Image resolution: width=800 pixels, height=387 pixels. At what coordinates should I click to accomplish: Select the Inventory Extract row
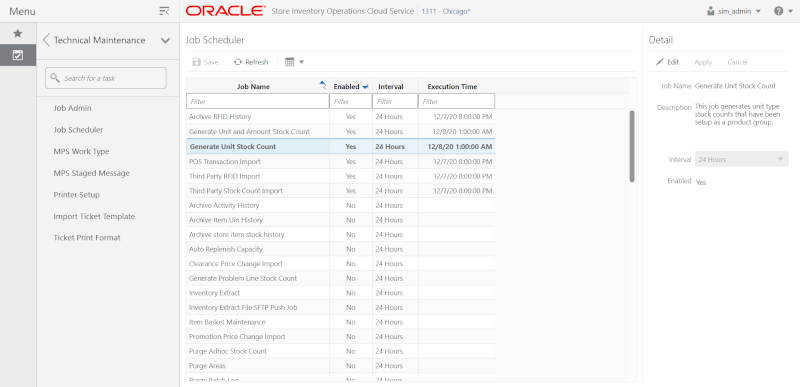click(340, 293)
